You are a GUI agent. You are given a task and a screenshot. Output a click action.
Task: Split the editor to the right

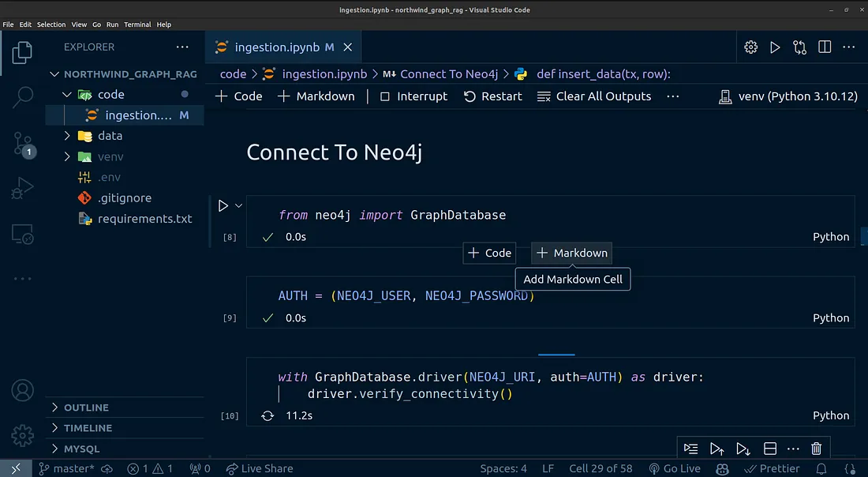(x=825, y=47)
